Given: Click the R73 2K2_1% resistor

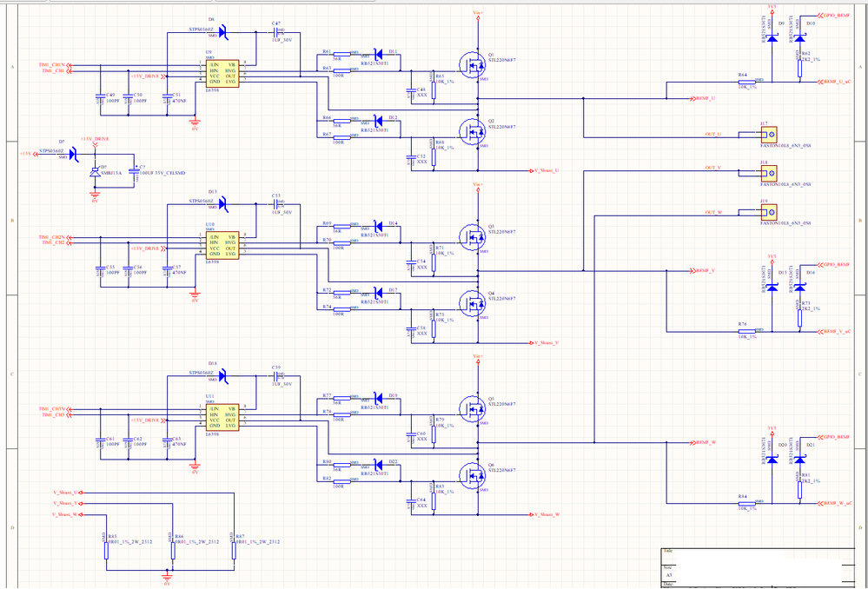Looking at the screenshot, I should (800, 317).
